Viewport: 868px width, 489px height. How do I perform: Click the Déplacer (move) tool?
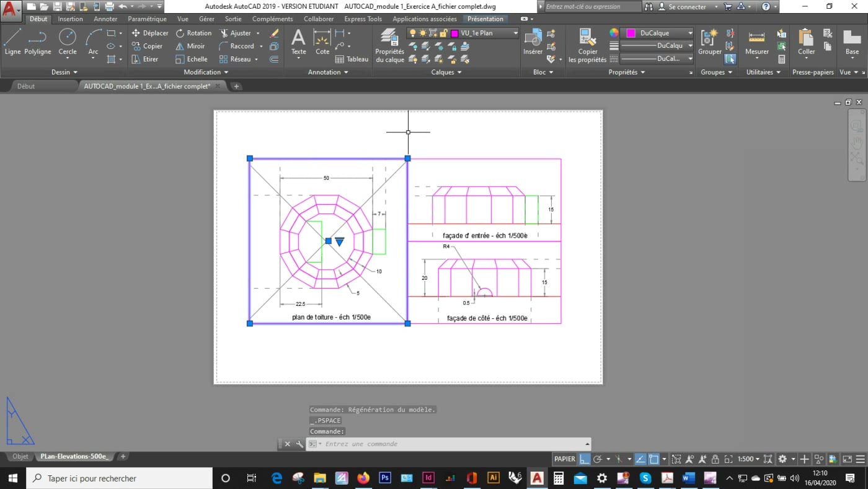click(x=149, y=33)
